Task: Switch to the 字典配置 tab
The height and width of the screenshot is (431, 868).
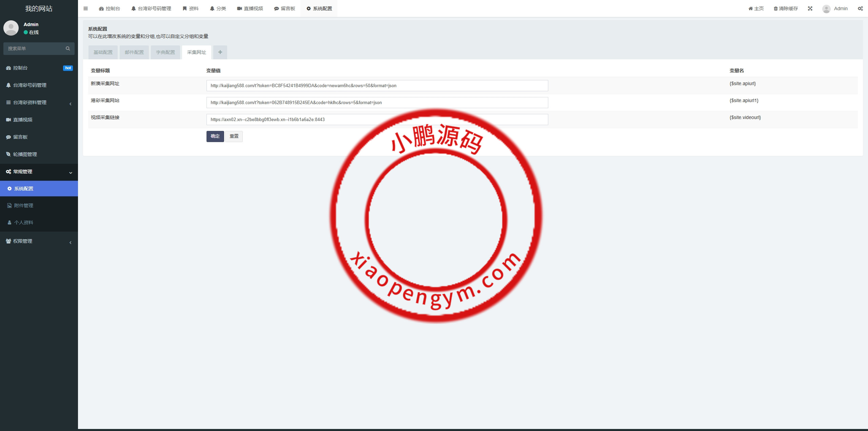Action: point(165,52)
